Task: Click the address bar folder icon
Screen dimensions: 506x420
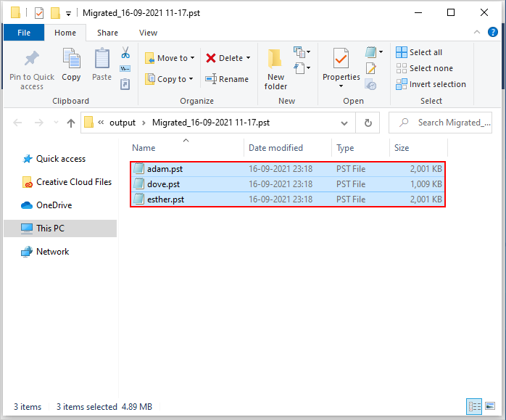Action: (x=88, y=123)
